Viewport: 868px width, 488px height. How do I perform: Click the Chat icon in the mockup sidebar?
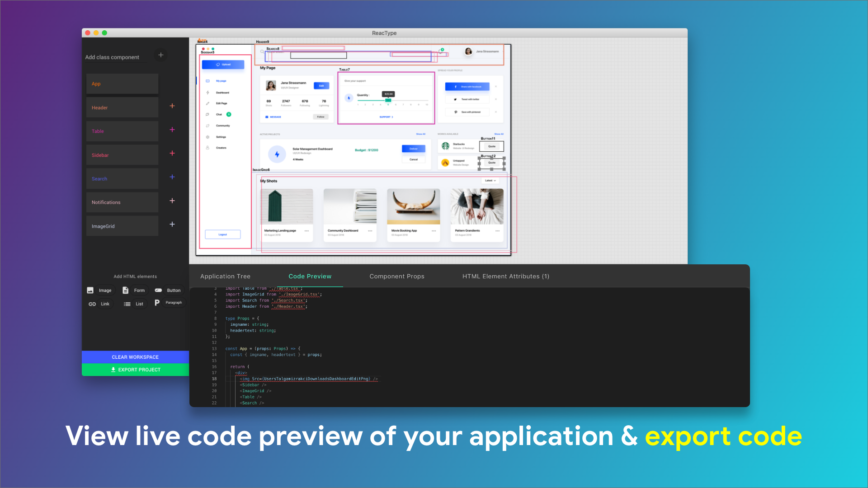pyautogui.click(x=208, y=114)
